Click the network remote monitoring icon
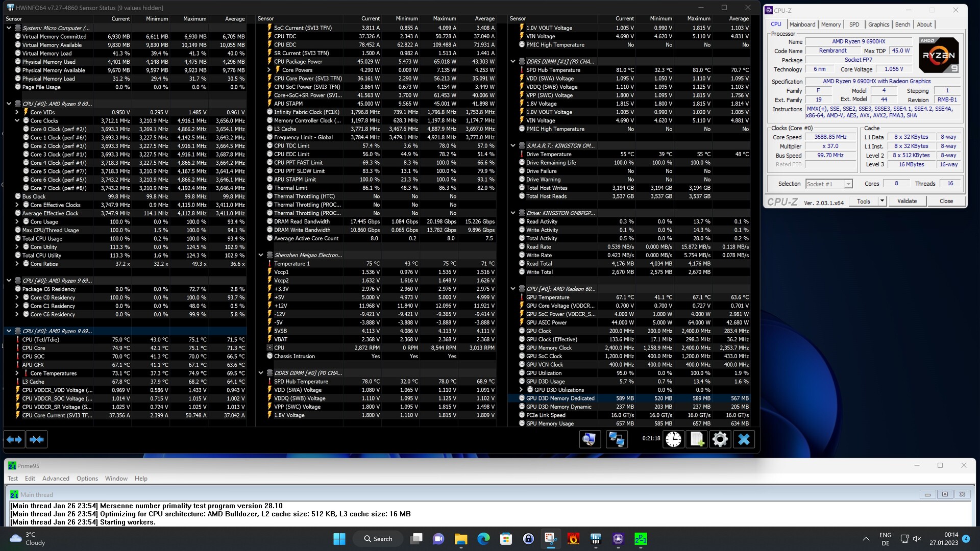Screen dimensions: 980x551 point(616,439)
